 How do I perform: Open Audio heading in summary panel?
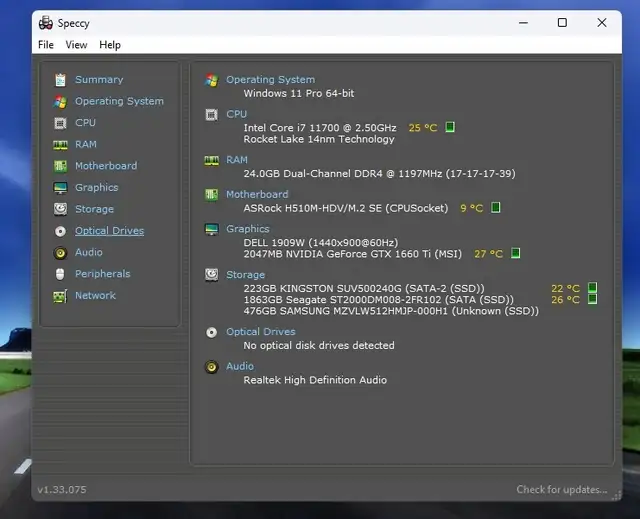(x=240, y=366)
